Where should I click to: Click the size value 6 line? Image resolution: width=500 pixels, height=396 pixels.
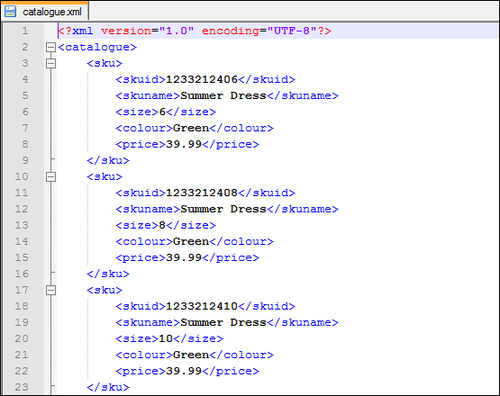point(166,112)
